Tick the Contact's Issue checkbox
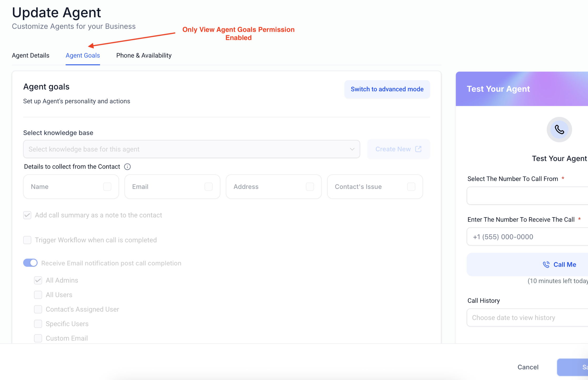Viewport: 588px width, 380px height. pos(411,187)
